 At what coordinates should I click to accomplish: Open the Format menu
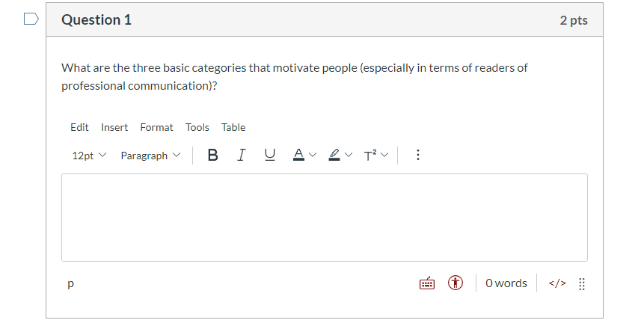pyautogui.click(x=156, y=127)
